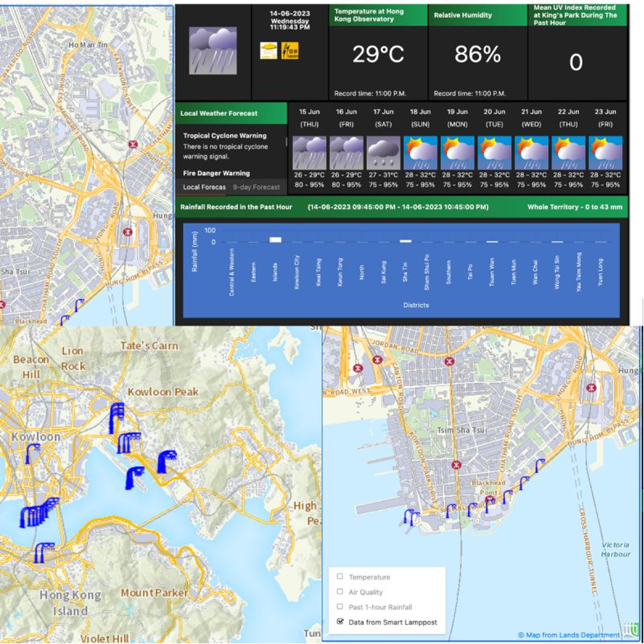Screen dimensions: 644x644
Task: Click the Yuen Long district label
Action: click(600, 272)
